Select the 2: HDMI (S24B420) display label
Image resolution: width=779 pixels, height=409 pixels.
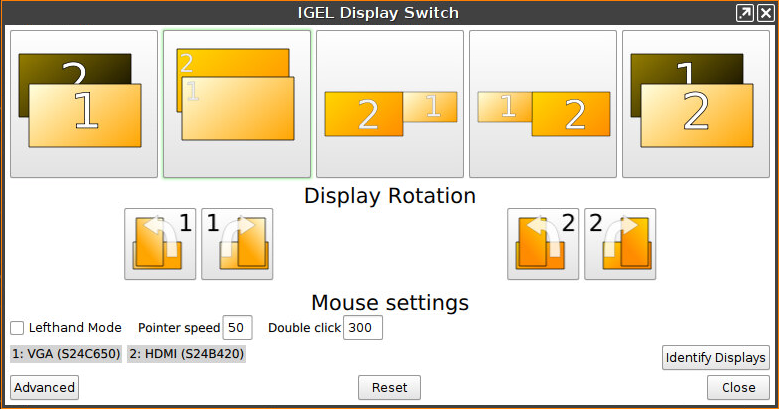(x=187, y=353)
